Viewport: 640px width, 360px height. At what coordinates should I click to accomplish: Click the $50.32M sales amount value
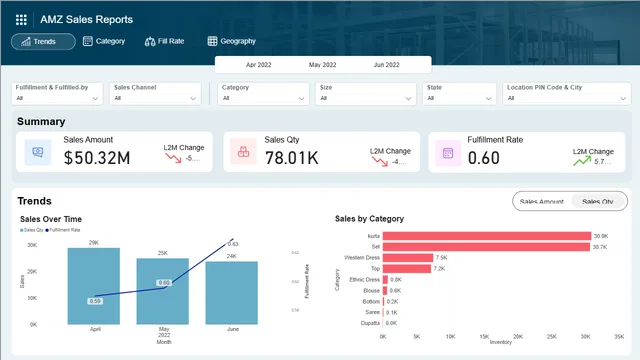(97, 158)
